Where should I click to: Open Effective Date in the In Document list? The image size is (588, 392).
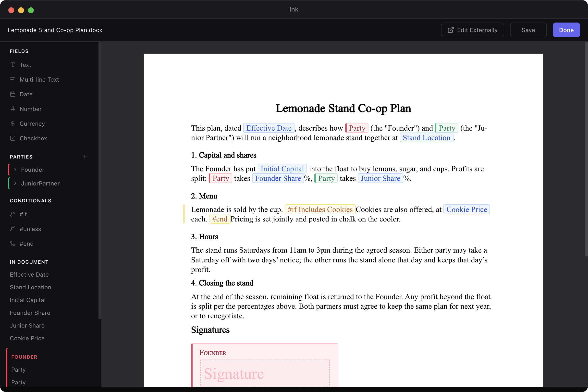pyautogui.click(x=29, y=274)
